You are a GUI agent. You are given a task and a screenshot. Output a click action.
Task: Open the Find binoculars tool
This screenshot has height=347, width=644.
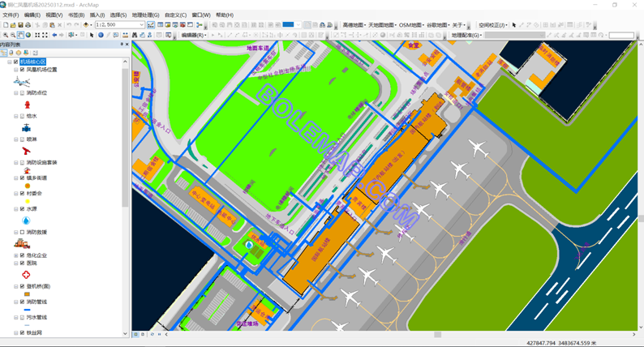[135, 36]
